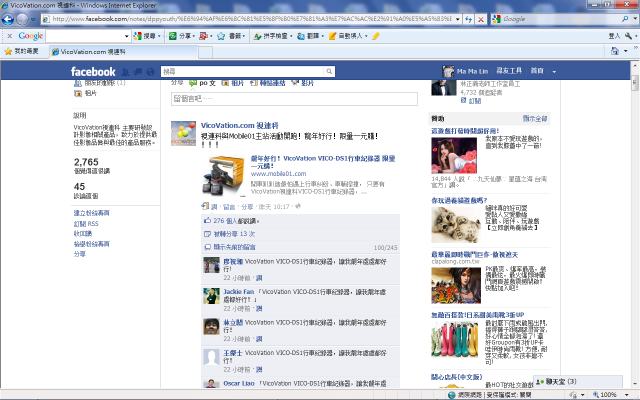Open a new blank browser tab
The width and height of the screenshot is (640, 400).
coord(205,52)
